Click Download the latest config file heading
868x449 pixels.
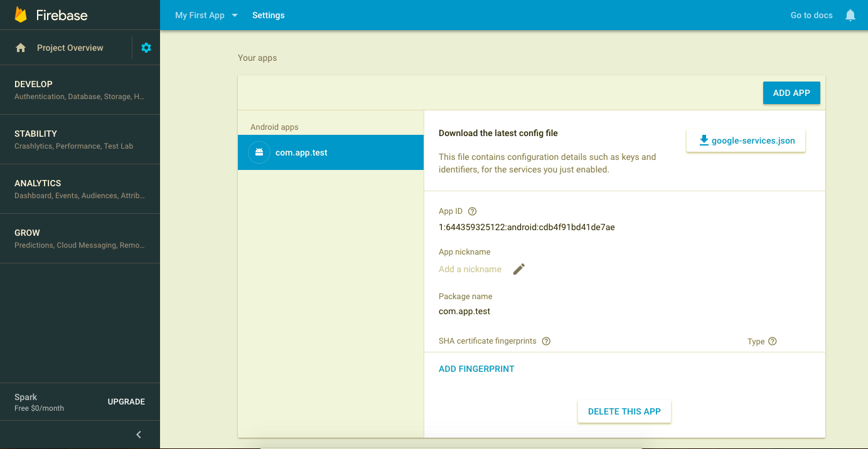tap(498, 133)
